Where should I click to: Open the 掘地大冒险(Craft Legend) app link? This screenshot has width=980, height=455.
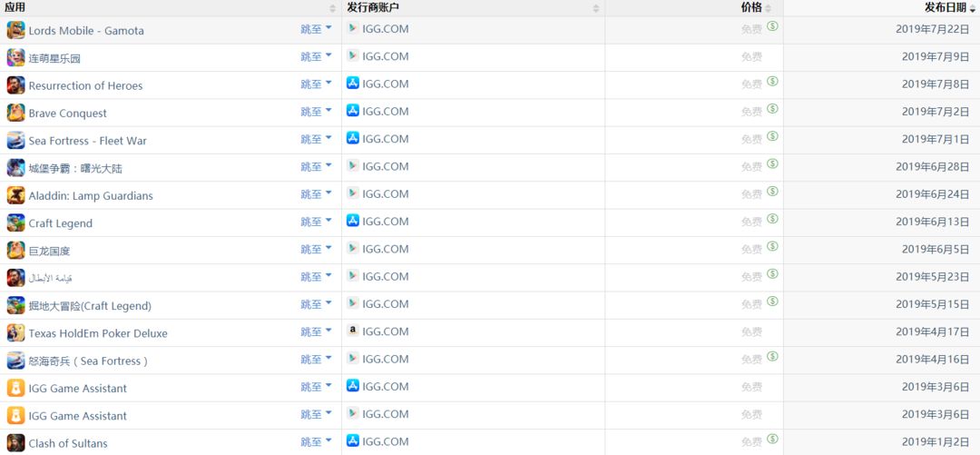[90, 306]
